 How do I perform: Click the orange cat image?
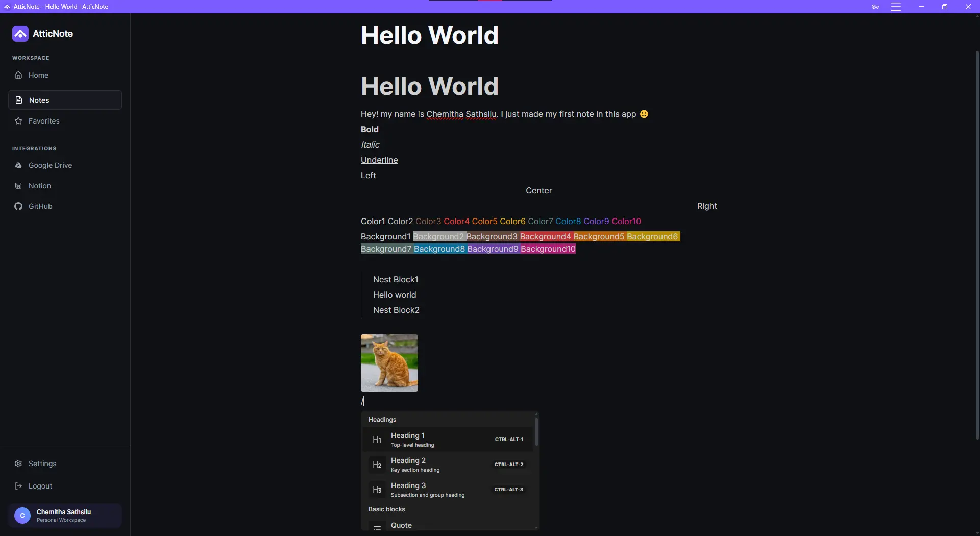(x=389, y=363)
